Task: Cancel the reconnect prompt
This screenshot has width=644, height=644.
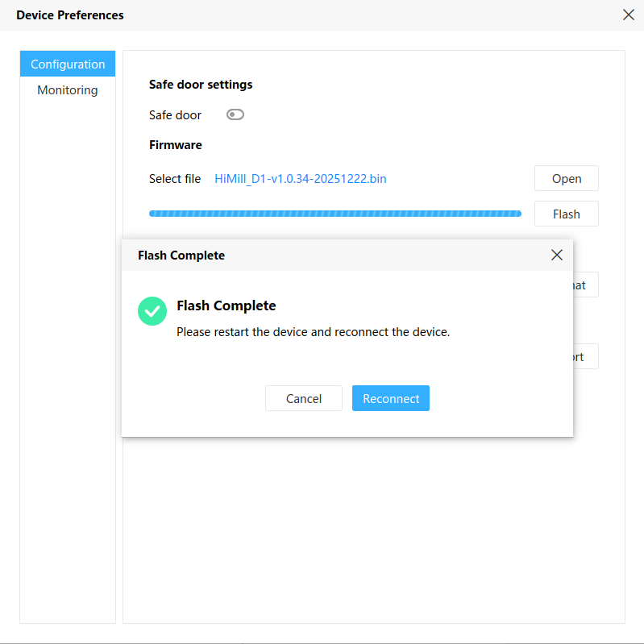Action: 304,398
